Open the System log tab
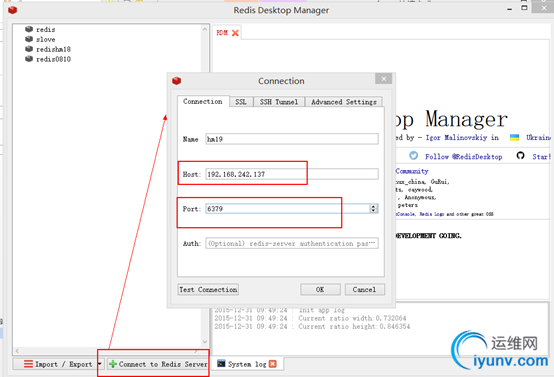 247,364
